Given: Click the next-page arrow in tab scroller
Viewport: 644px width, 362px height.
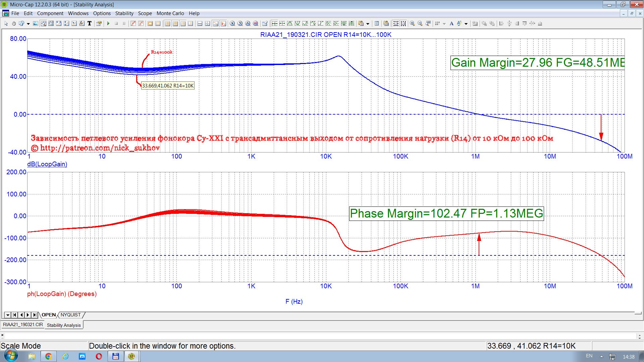Looking at the screenshot, I should click(28, 315).
